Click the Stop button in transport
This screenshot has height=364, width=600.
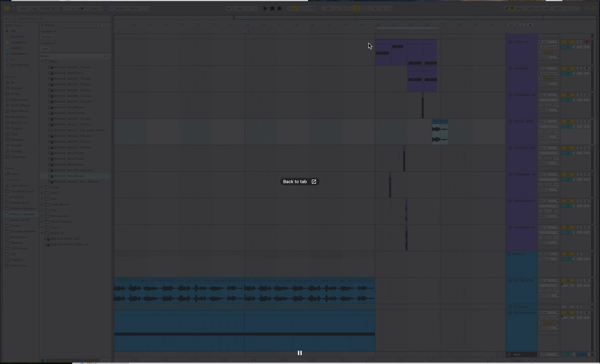pos(273,9)
